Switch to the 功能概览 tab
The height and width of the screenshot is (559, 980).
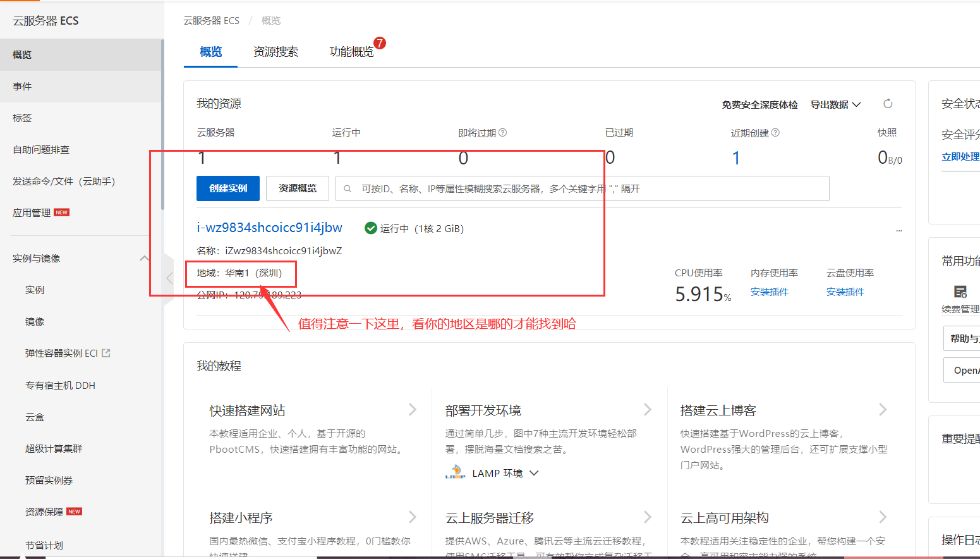pos(351,52)
